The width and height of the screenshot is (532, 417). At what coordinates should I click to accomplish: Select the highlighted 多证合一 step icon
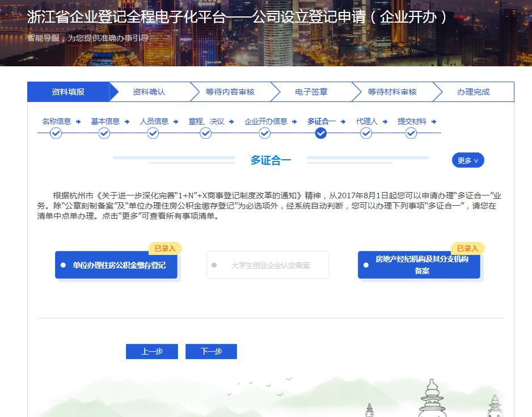point(320,133)
